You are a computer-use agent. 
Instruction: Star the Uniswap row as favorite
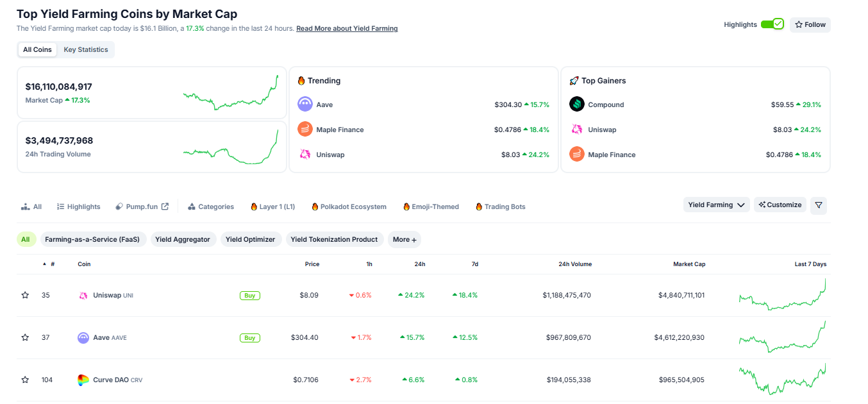25,295
